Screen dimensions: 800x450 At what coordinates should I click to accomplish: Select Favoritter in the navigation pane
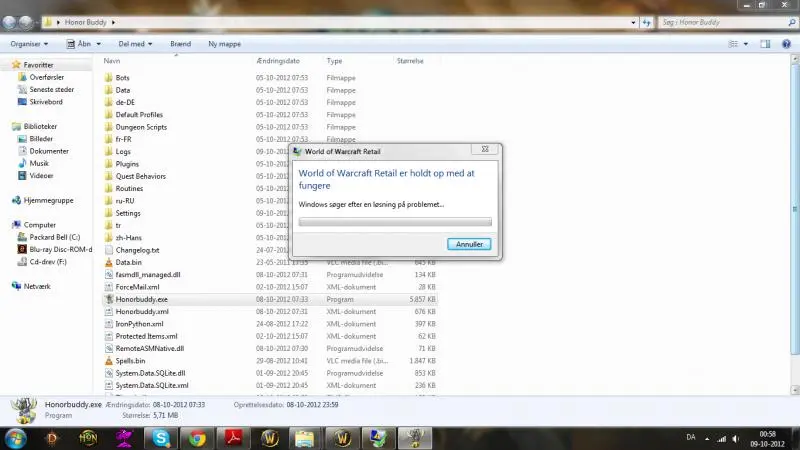(38, 65)
